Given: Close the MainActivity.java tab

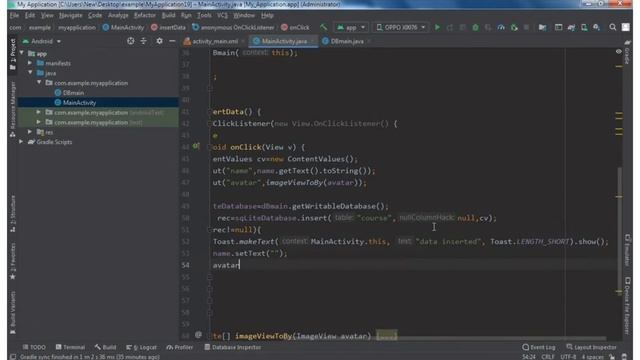Looking at the screenshot, I should (x=313, y=41).
